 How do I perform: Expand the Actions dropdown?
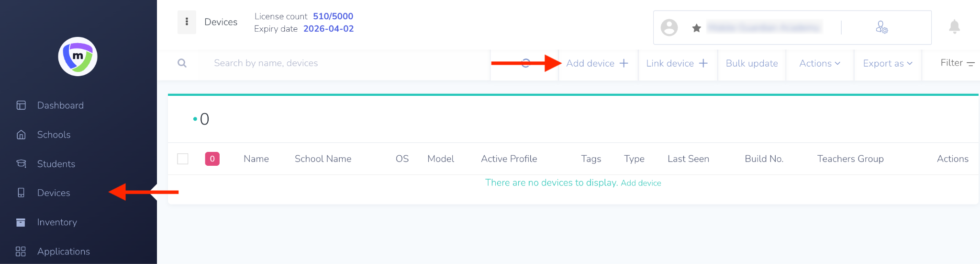819,63
